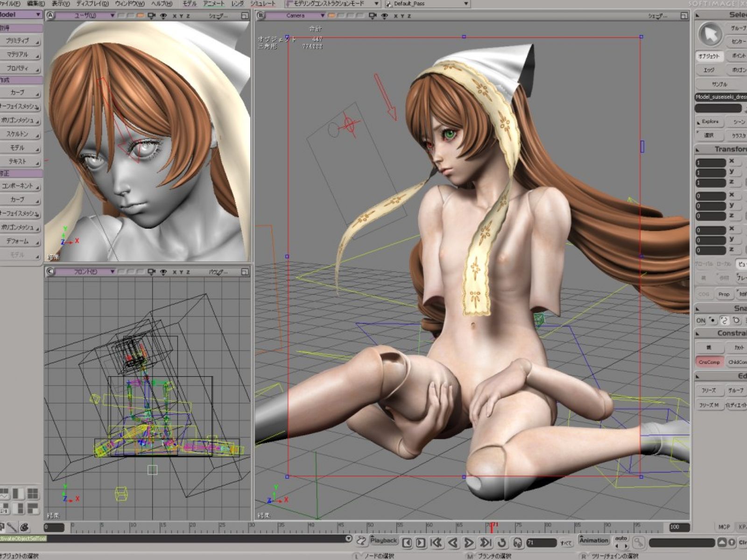Open viewport A ユーザ view dropdown
Viewport: 747px width, 560px height.
click(86, 15)
